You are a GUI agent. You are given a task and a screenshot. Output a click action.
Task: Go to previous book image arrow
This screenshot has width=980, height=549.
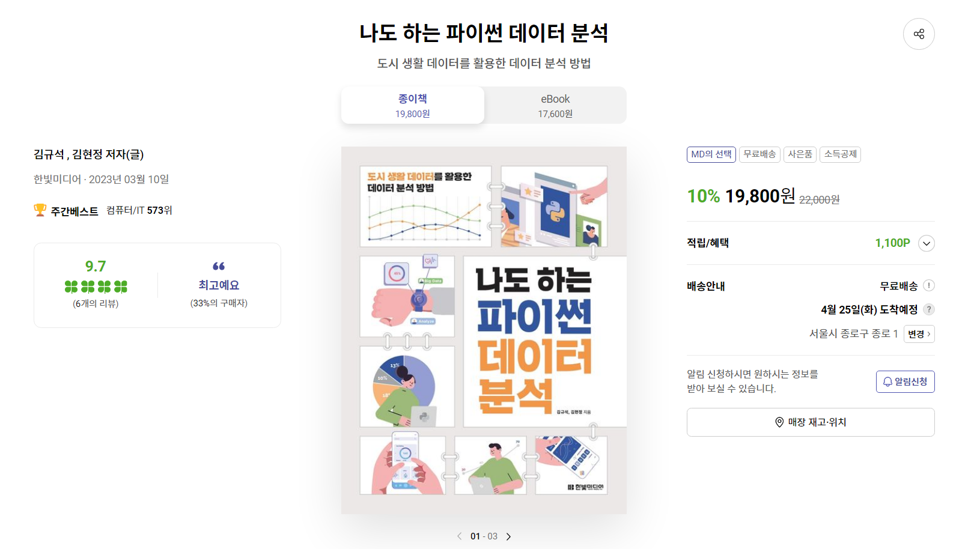click(460, 536)
